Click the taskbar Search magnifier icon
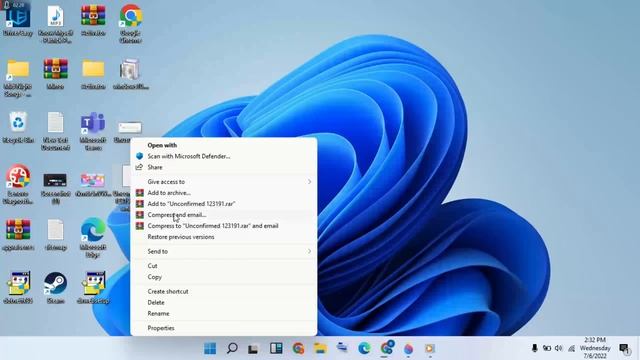The image size is (640, 360). pos(232,348)
